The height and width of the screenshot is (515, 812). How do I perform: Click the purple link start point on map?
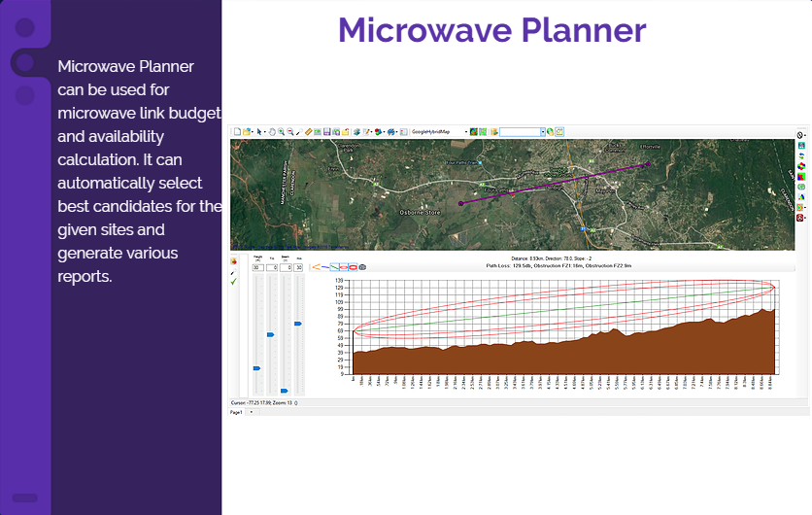tap(461, 204)
